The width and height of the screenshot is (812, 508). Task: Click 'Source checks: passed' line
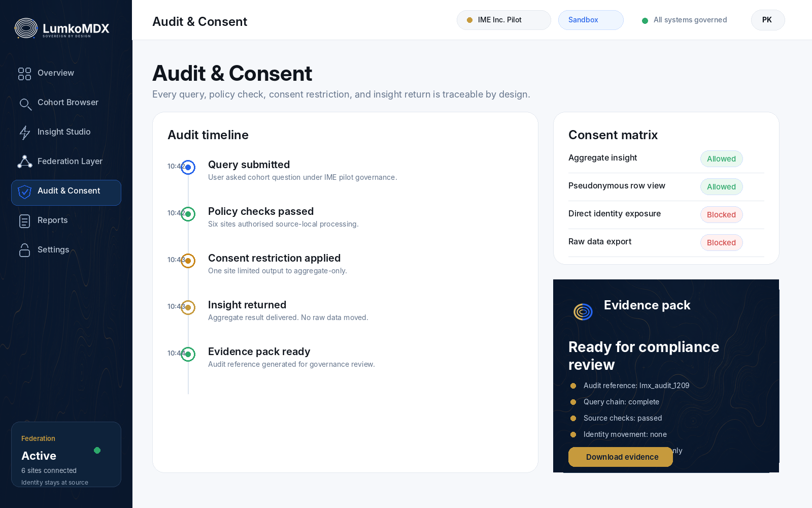[x=623, y=418]
